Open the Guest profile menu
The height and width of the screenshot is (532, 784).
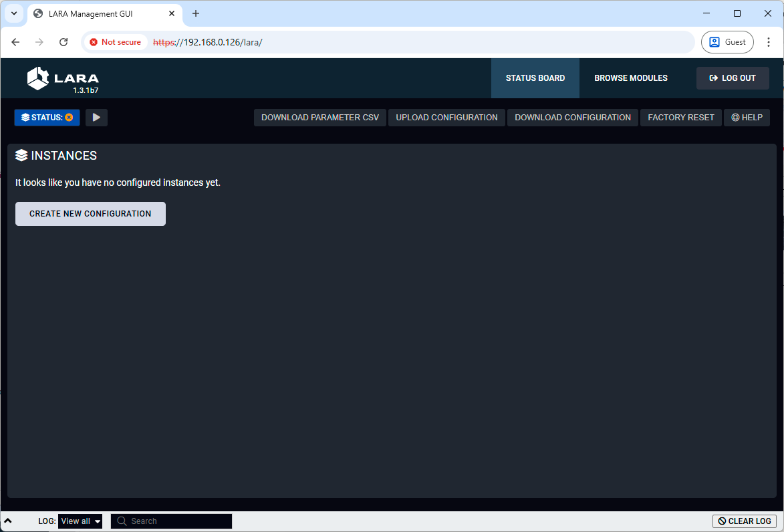[727, 42]
